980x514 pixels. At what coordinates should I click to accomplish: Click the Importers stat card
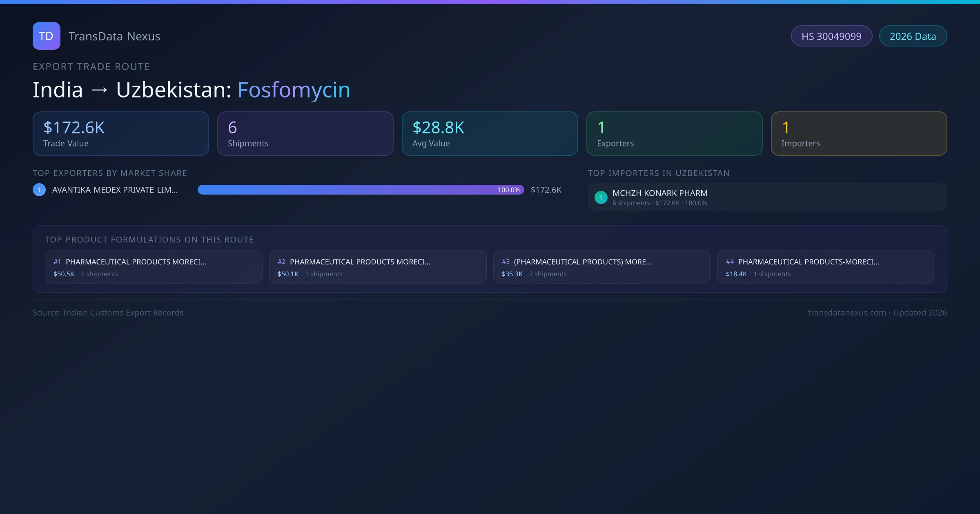coord(859,133)
